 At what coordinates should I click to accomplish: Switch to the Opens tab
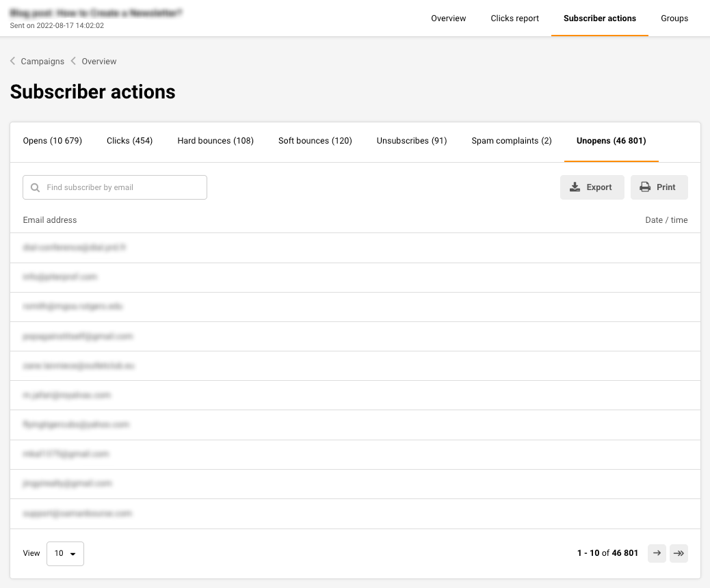click(x=52, y=141)
